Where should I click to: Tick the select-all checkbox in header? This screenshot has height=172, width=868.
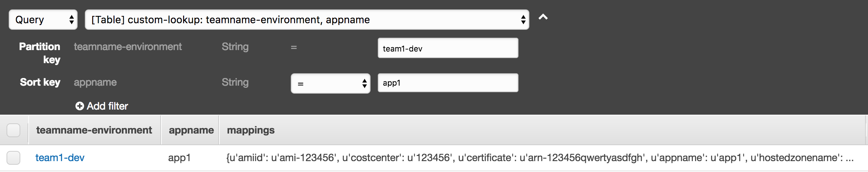click(x=13, y=130)
